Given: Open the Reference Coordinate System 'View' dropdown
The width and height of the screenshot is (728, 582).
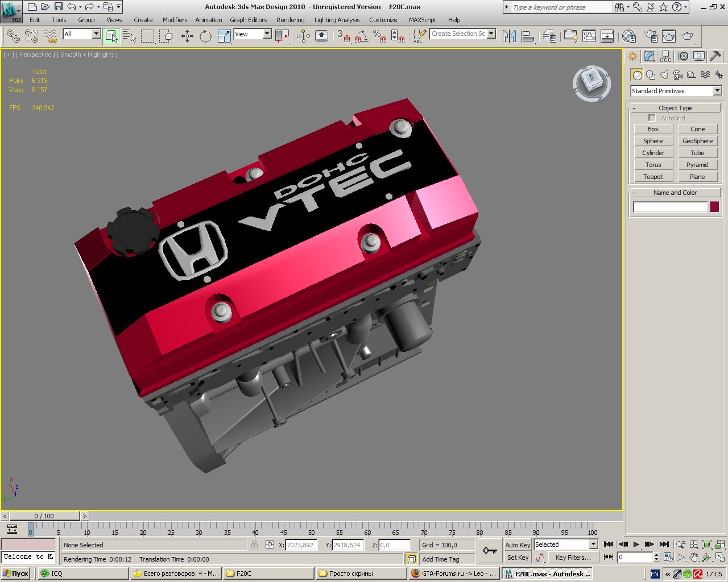Looking at the screenshot, I should point(267,34).
